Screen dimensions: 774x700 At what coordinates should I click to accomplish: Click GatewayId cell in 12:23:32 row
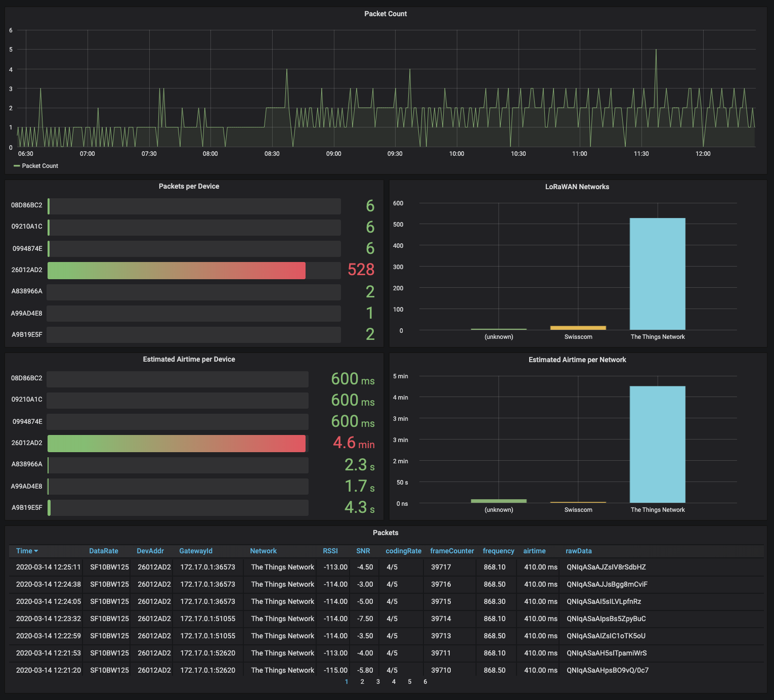point(207,619)
